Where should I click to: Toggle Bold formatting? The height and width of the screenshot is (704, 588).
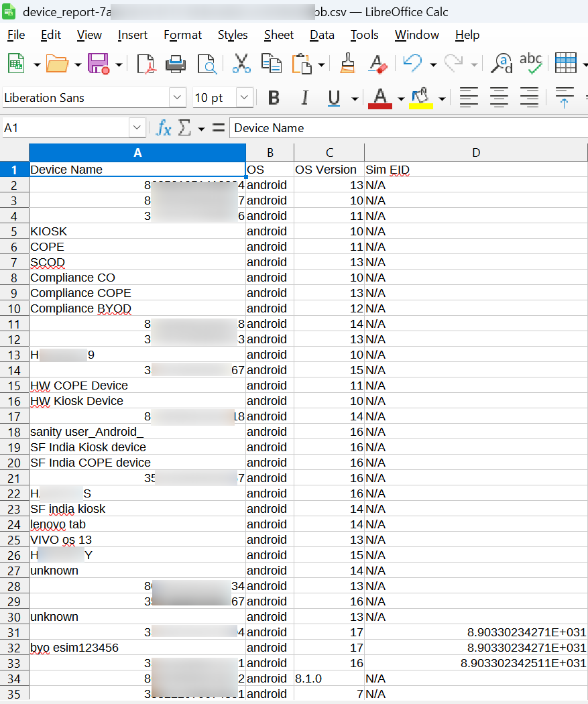pyautogui.click(x=274, y=97)
